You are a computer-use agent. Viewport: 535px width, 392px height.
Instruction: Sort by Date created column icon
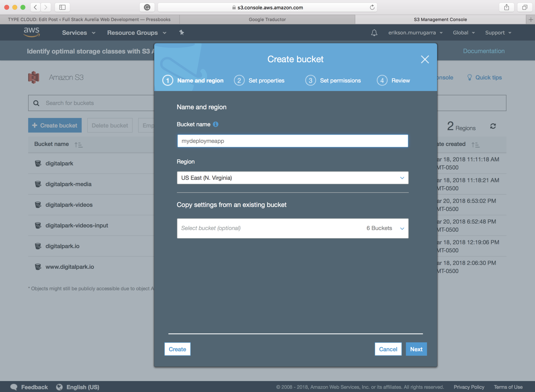(475, 145)
